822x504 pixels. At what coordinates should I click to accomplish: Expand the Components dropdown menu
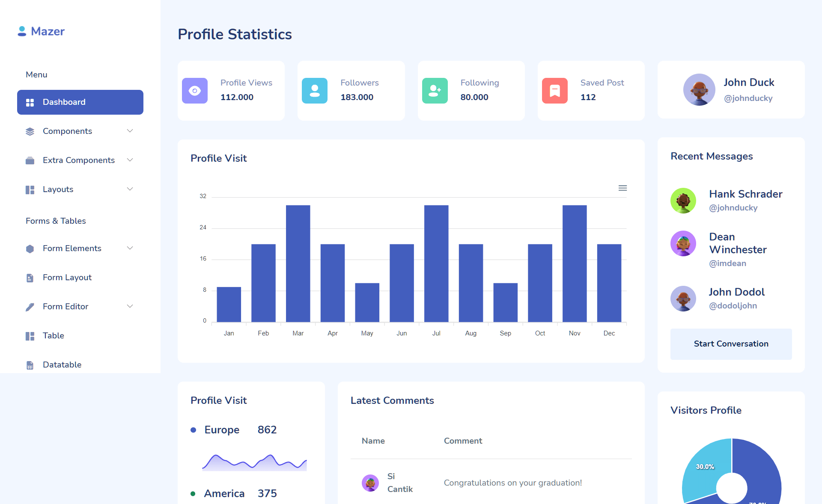tap(80, 131)
